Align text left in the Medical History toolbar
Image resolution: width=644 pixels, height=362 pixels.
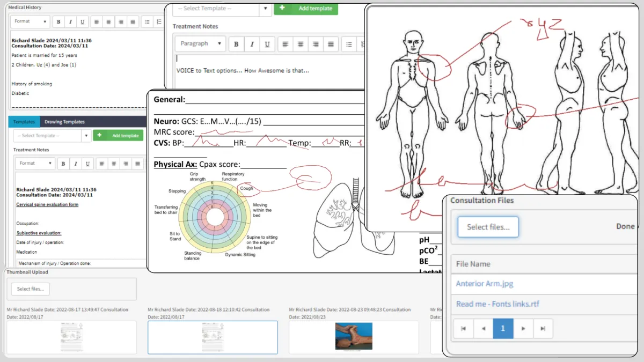click(x=97, y=22)
